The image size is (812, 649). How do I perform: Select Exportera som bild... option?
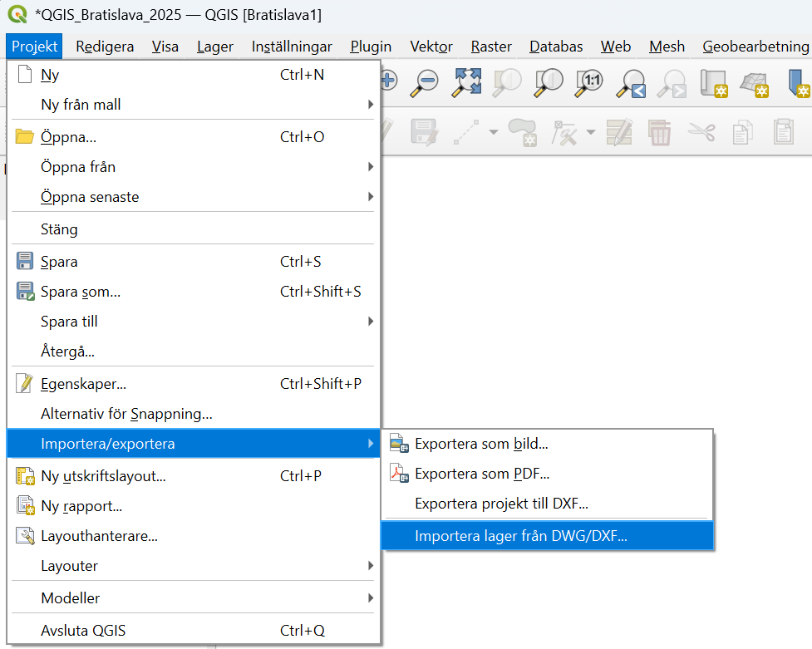pos(548,444)
